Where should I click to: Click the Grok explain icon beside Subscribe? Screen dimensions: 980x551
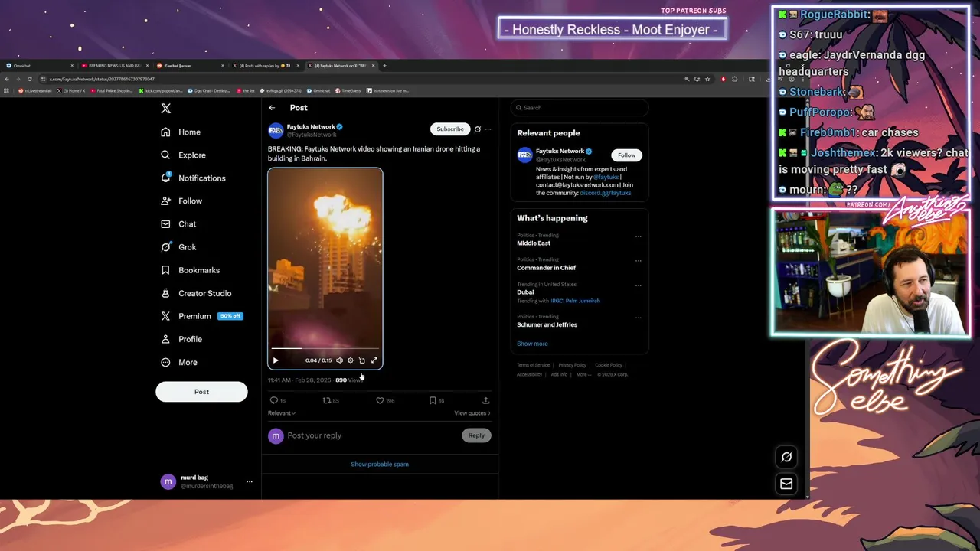click(x=477, y=129)
